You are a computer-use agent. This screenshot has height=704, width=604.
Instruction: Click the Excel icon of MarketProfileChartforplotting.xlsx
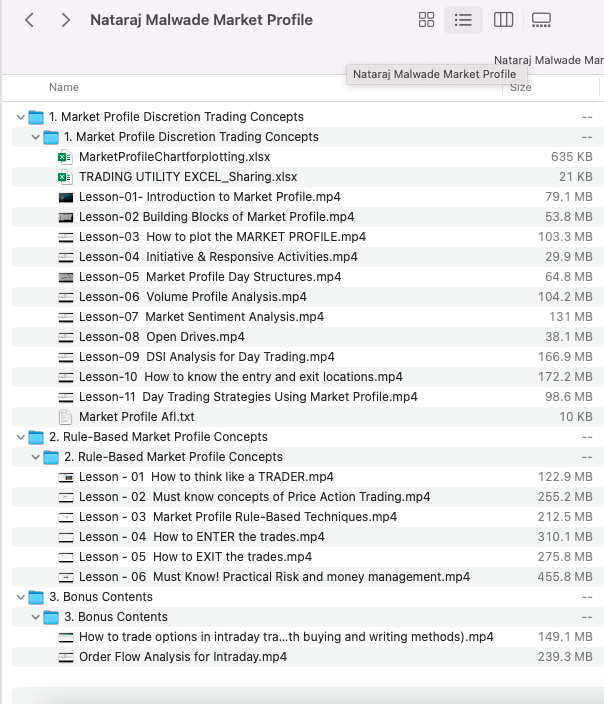(66, 157)
